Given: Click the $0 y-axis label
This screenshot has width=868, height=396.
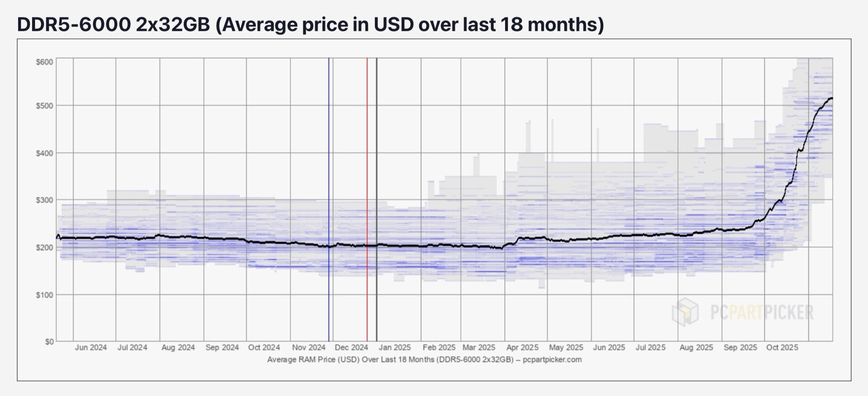Looking at the screenshot, I should pos(49,342).
